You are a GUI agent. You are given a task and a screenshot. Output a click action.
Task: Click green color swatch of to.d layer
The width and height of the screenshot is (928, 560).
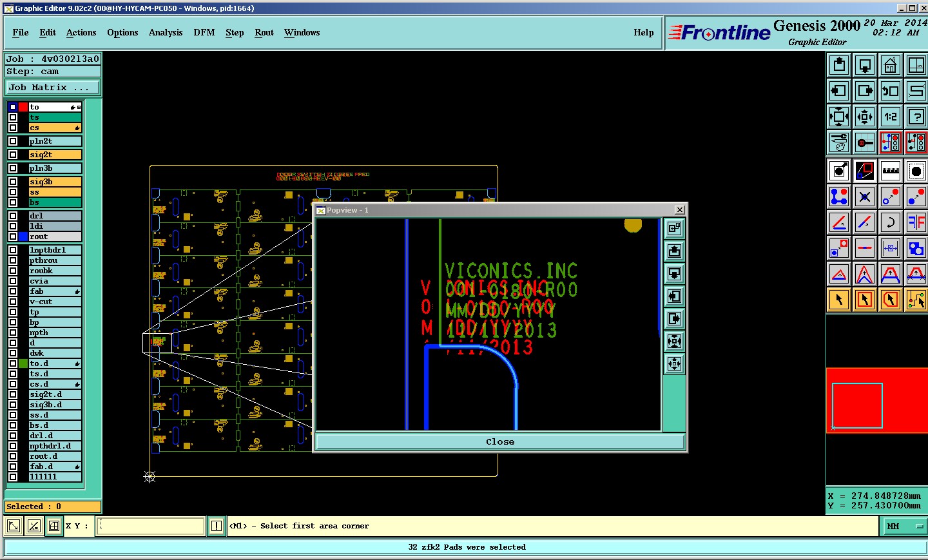(x=23, y=363)
